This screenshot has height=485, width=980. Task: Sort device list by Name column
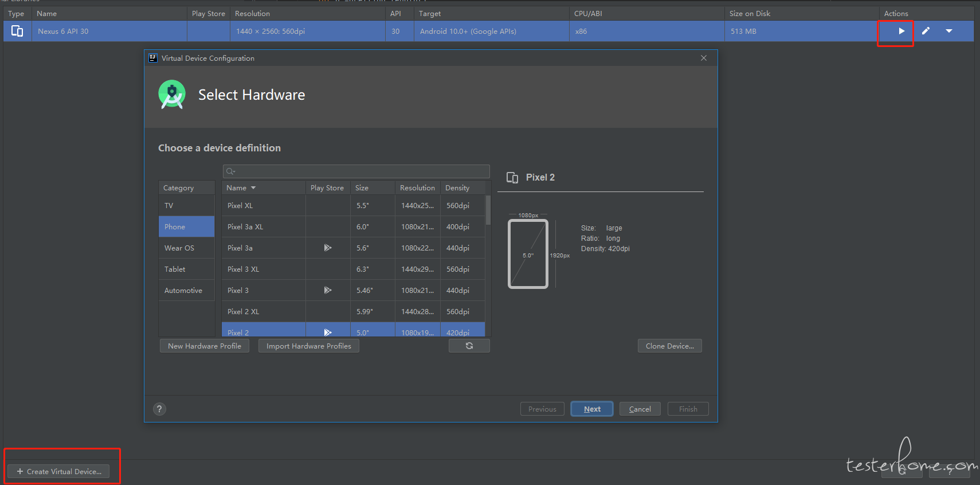pos(264,187)
